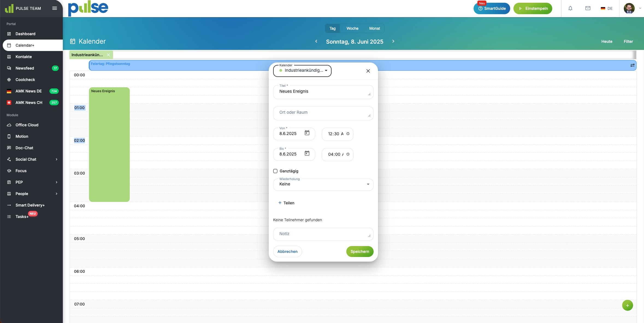The width and height of the screenshot is (644, 323).
Task: Switch to the Monat view tab
Action: [x=374, y=28]
